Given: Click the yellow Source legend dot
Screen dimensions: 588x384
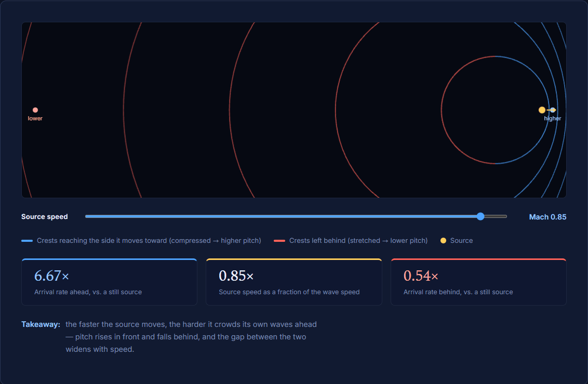Looking at the screenshot, I should point(443,240).
